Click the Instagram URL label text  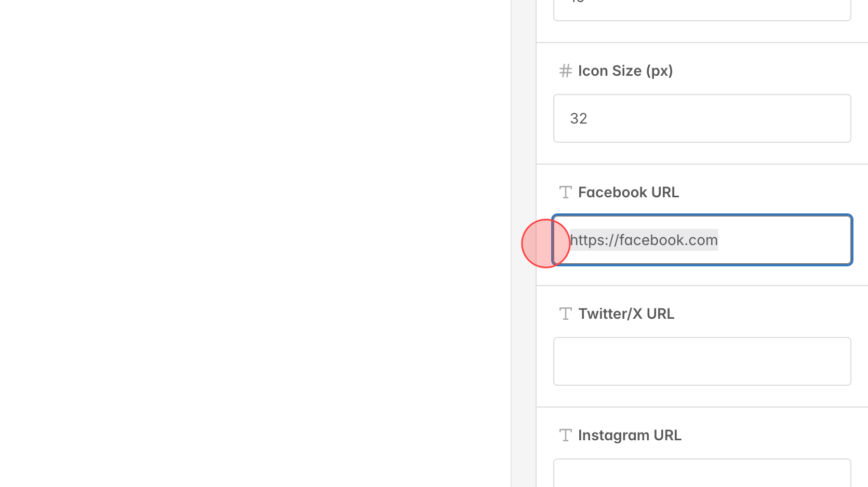coord(630,435)
